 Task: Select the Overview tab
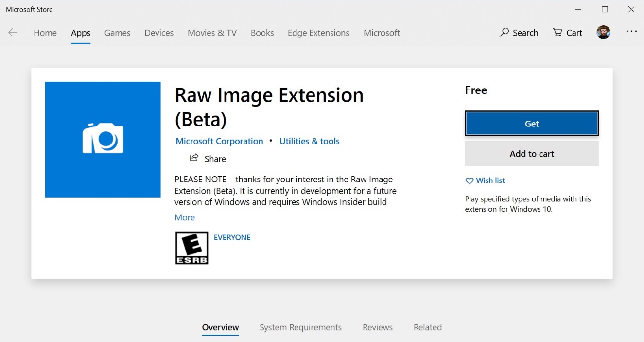tap(221, 327)
